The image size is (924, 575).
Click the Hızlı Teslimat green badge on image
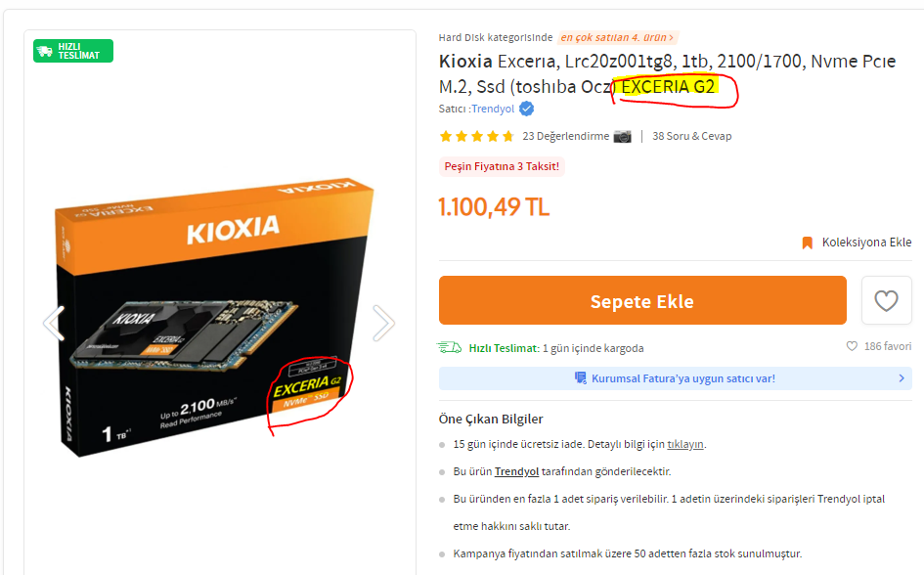73,51
